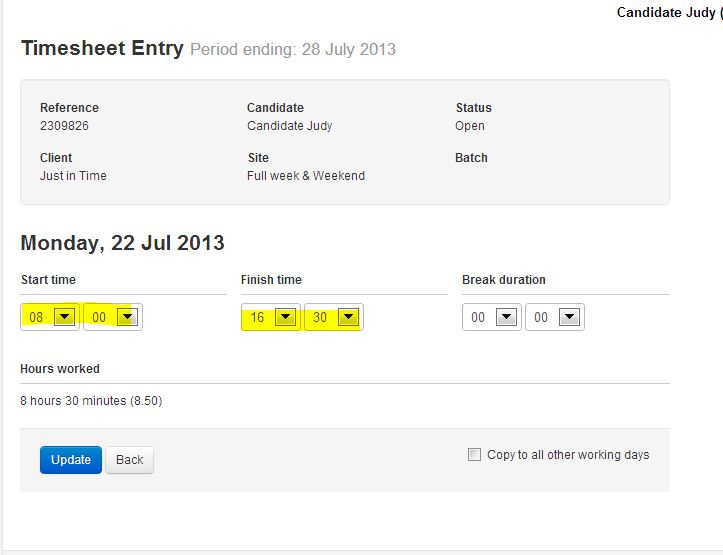Screen dimensions: 723x555
Task: Open the Start time minutes dropdown arrow
Action: click(127, 317)
